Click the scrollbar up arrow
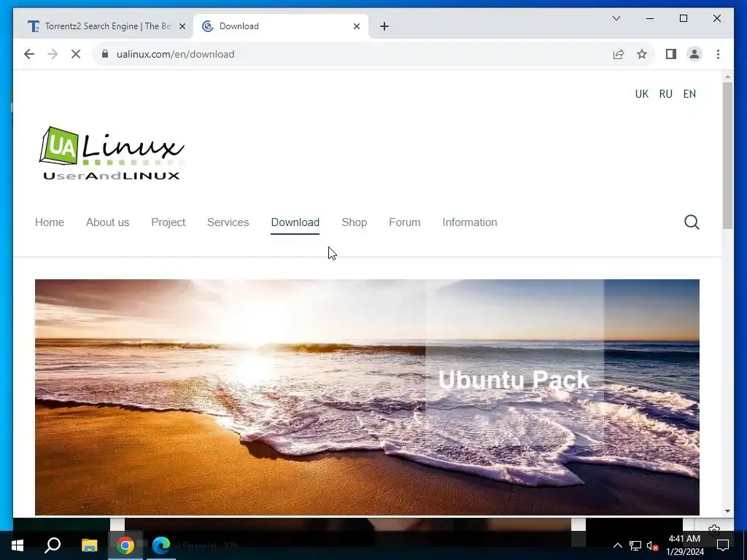This screenshot has height=560, width=747. click(x=727, y=76)
